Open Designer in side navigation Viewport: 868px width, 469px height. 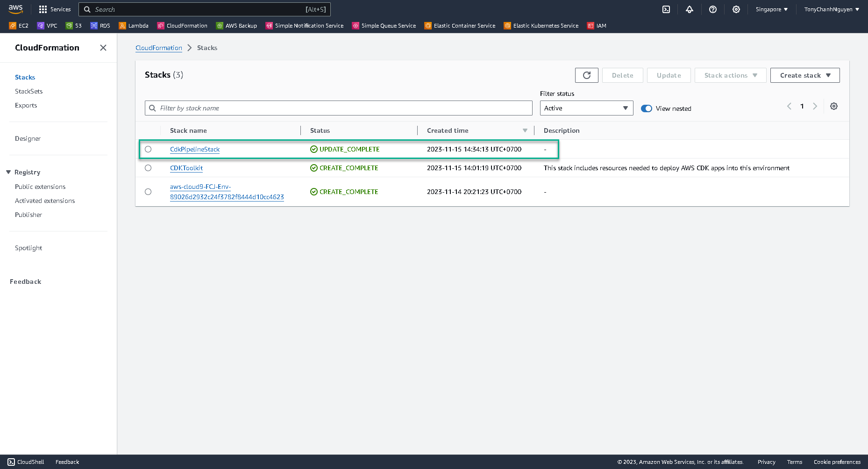pyautogui.click(x=28, y=138)
